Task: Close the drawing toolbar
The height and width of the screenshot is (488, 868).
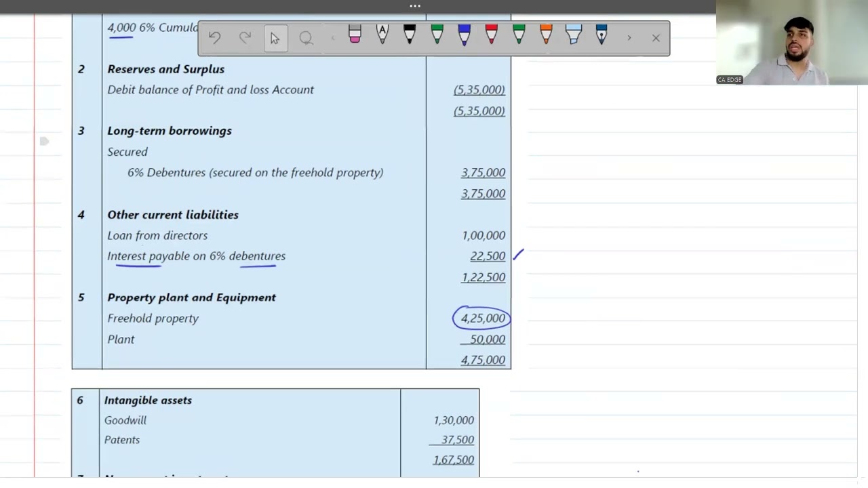Action: point(656,38)
